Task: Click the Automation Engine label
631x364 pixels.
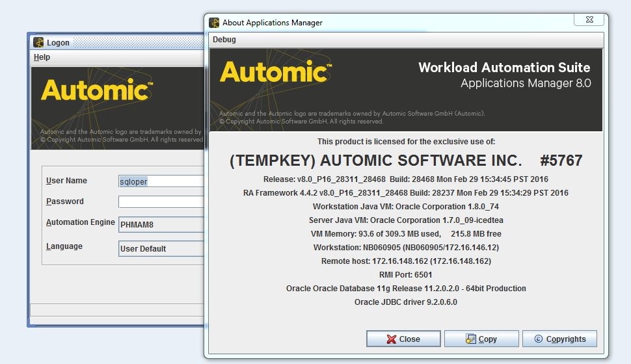Action: 81,222
